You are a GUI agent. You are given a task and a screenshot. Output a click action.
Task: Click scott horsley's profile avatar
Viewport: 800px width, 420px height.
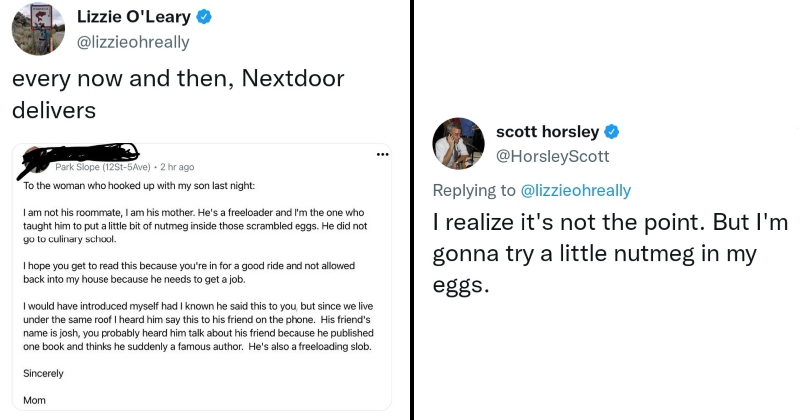pos(459,143)
